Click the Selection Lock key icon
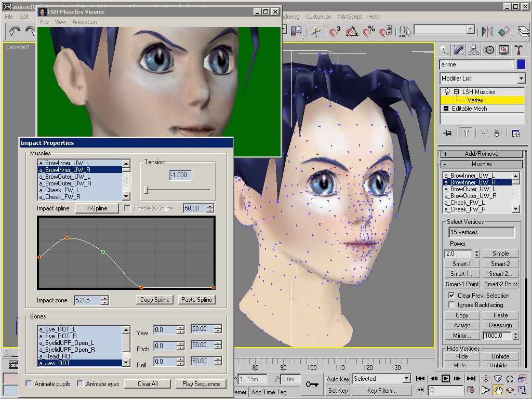 tap(312, 384)
